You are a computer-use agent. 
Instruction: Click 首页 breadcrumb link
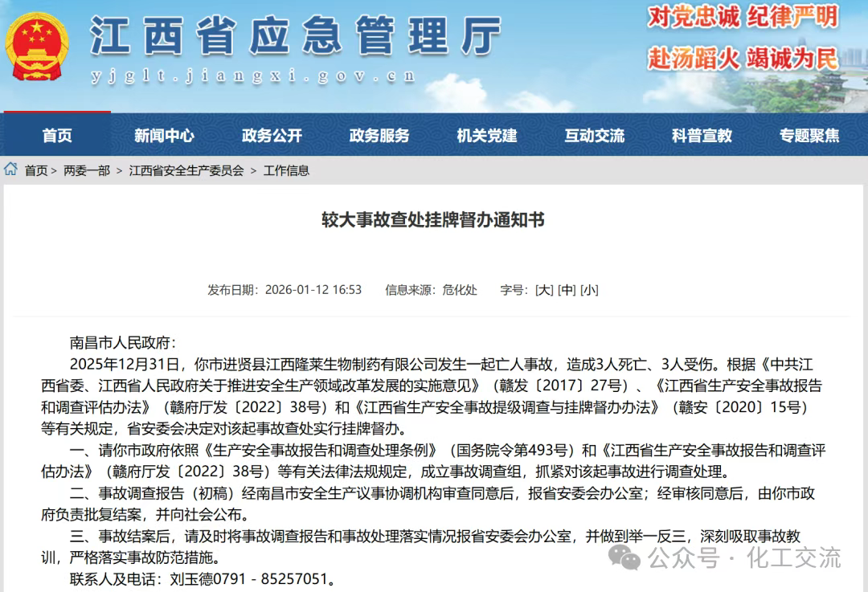pos(36,170)
